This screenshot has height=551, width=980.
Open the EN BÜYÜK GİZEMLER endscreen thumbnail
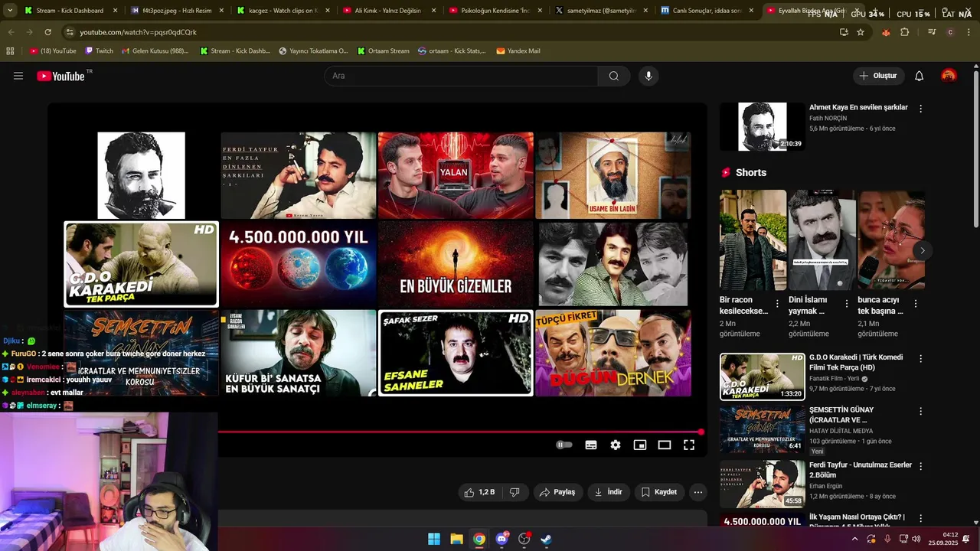[456, 264]
